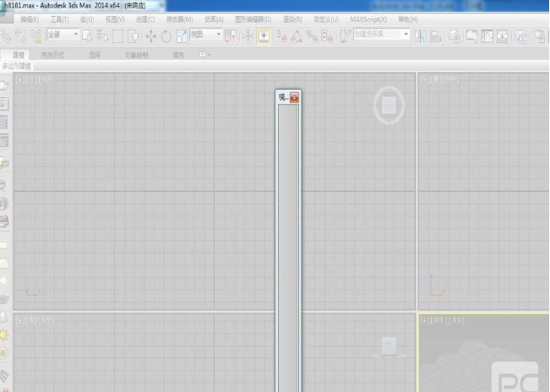The image size is (550, 392).
Task: Close the small floating 视 dialog
Action: point(294,97)
